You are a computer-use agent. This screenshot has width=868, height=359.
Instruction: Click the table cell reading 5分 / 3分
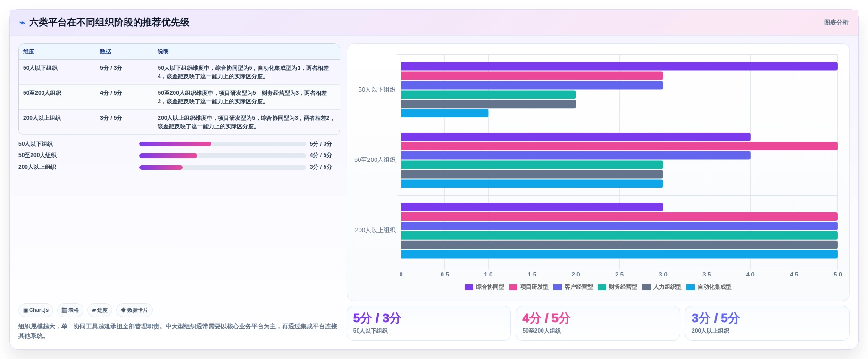[111, 68]
